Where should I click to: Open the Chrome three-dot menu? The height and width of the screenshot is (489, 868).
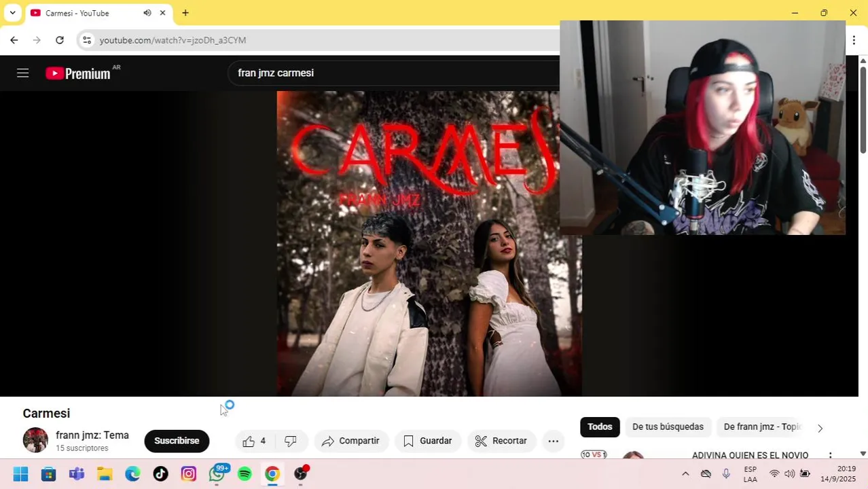point(854,40)
